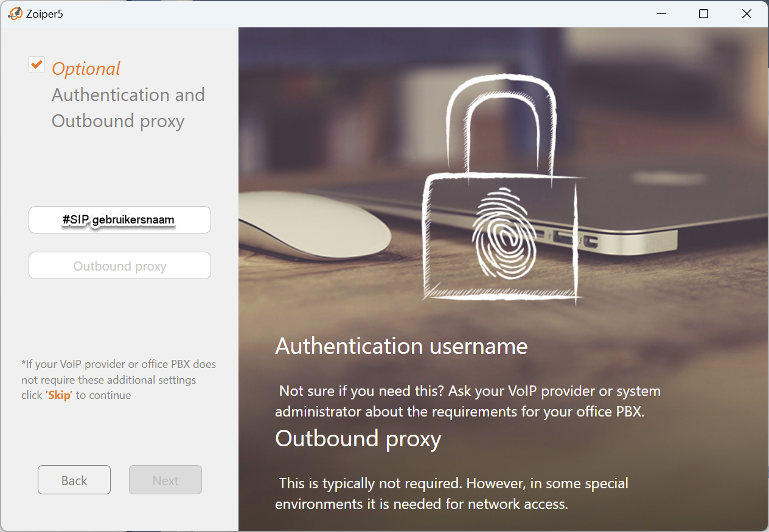Go back with the Back button
The width and height of the screenshot is (769, 532).
pos(74,480)
